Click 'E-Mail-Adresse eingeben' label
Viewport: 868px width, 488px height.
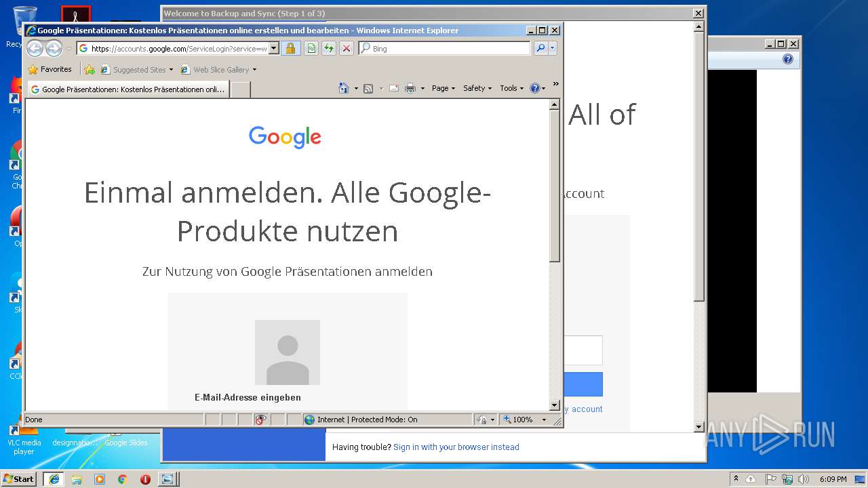click(x=248, y=398)
